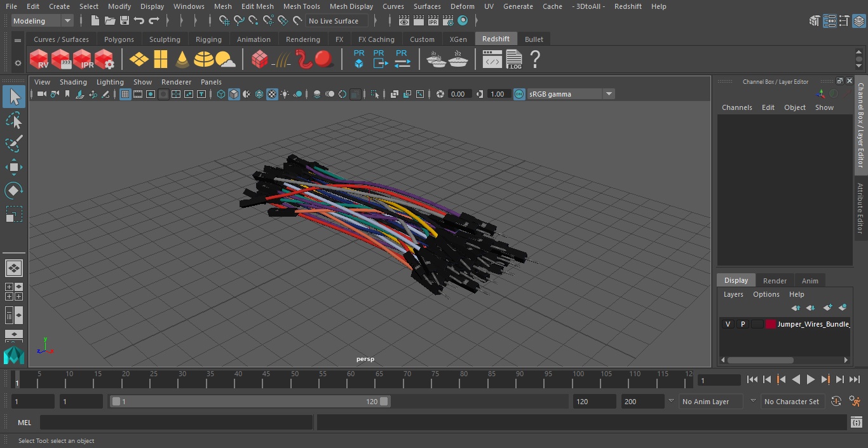Open the viewport Shading menu
Image resolution: width=868 pixels, height=448 pixels.
pos(73,82)
